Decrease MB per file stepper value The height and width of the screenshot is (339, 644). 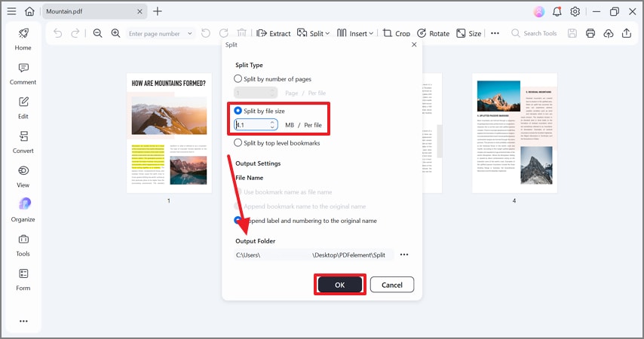tap(272, 127)
